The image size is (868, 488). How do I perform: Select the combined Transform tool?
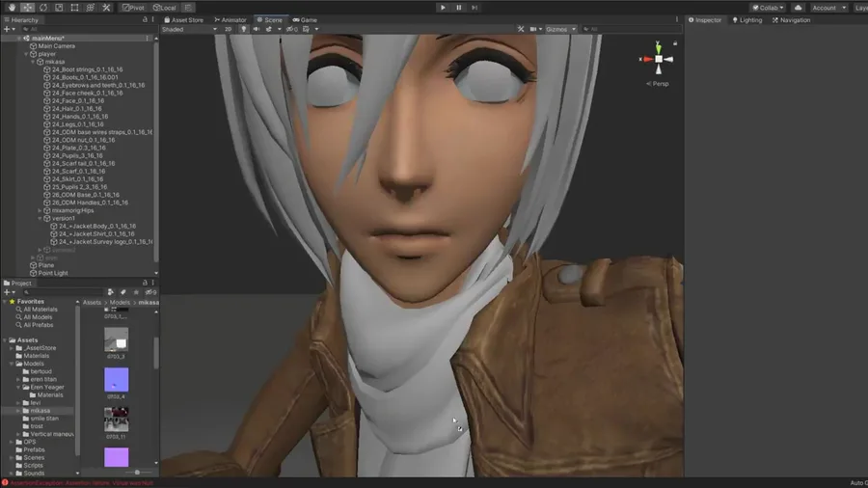coord(91,8)
